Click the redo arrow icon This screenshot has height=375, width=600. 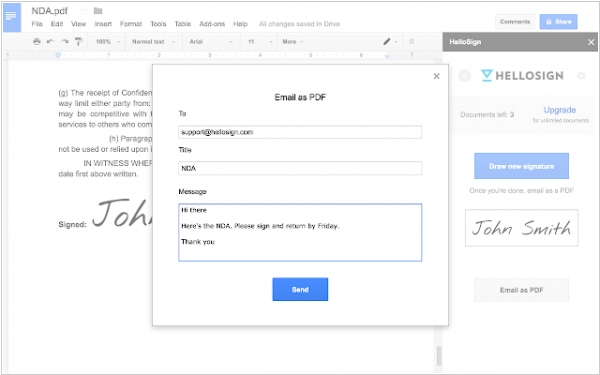65,41
